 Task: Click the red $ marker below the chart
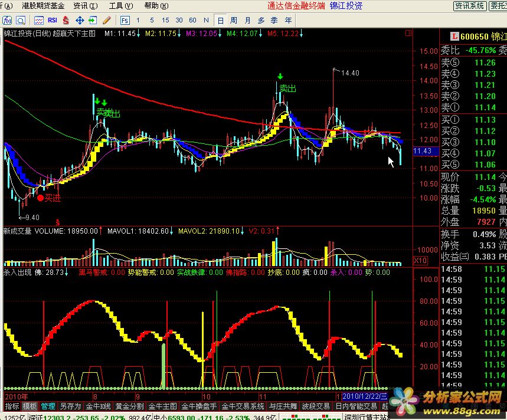pyautogui.click(x=58, y=222)
